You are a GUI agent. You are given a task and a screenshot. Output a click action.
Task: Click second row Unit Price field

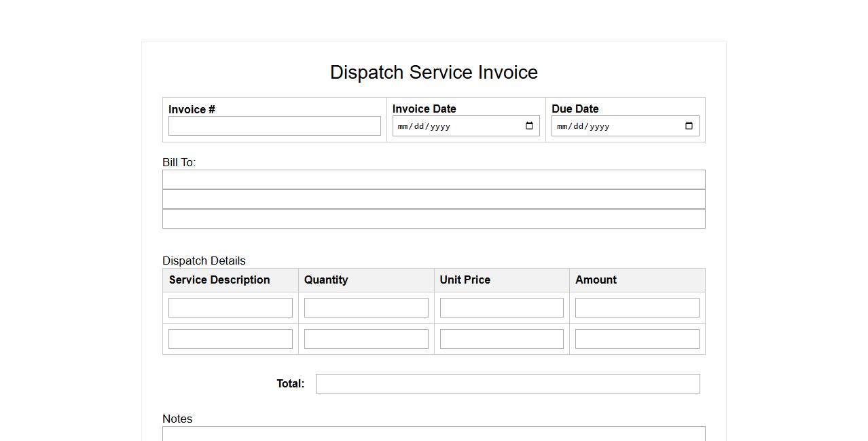501,339
